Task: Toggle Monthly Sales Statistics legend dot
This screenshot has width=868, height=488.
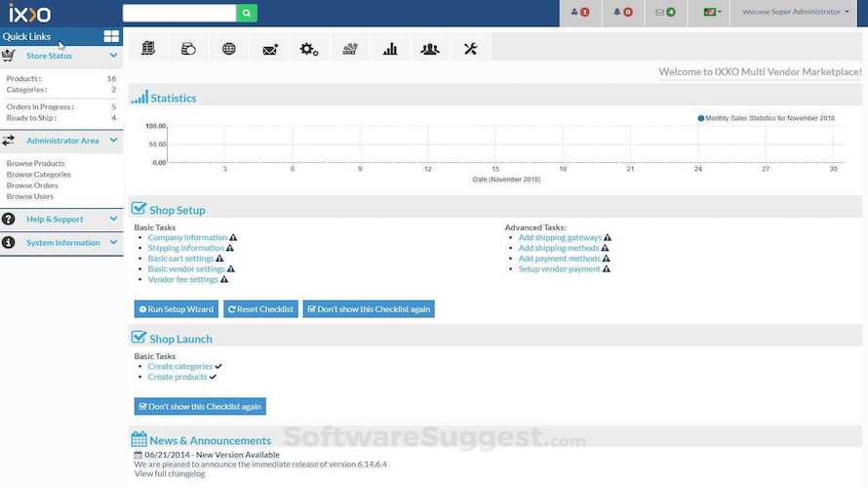Action: (x=701, y=118)
